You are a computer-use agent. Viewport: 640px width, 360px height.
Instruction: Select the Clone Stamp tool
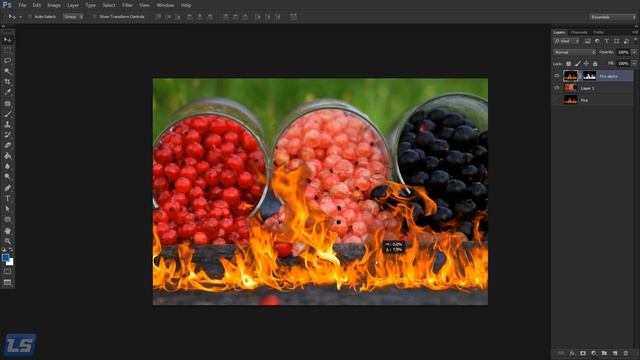[7, 124]
